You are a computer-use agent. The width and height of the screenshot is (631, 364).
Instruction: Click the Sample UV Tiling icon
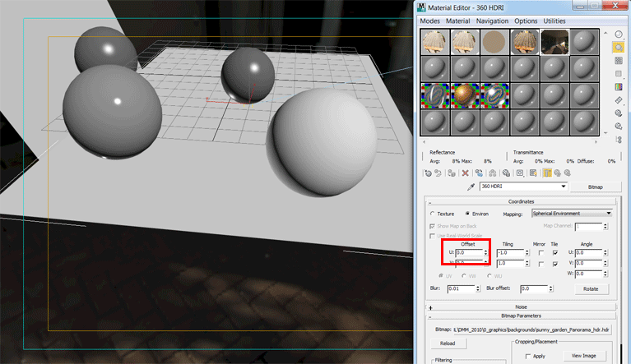point(619,73)
